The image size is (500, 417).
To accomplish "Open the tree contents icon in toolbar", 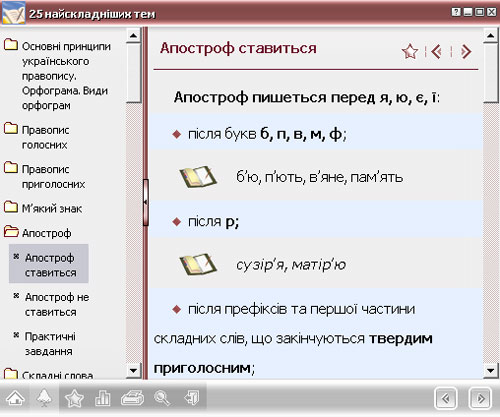I will coord(44,398).
